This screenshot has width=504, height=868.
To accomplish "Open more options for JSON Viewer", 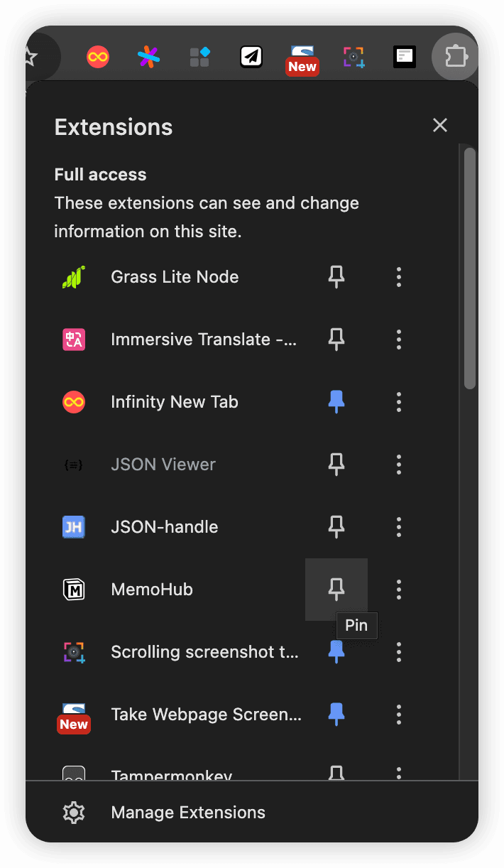I will [399, 465].
